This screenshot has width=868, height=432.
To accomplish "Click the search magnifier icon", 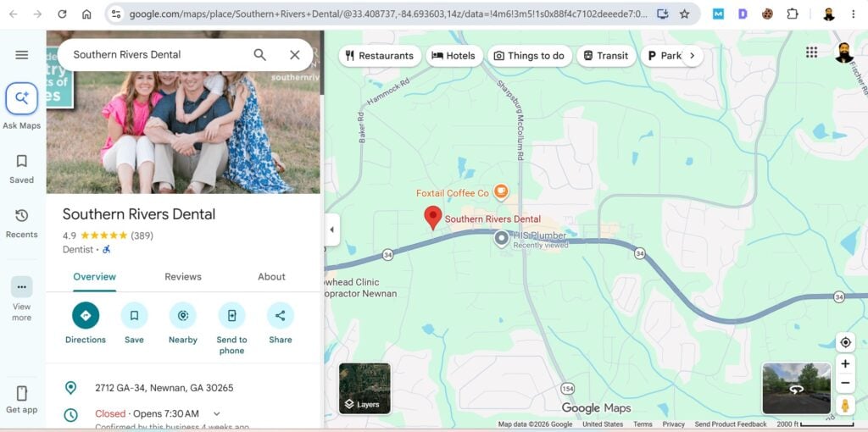I will (259, 55).
